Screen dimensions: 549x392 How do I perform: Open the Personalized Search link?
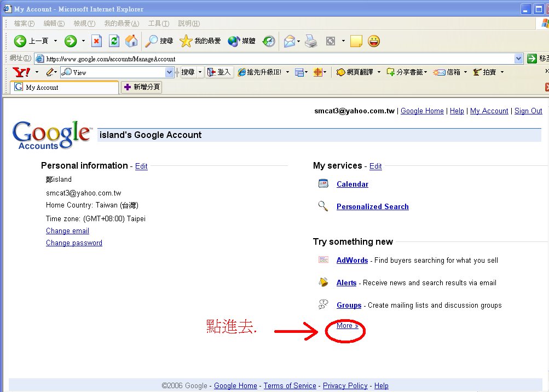click(x=373, y=207)
